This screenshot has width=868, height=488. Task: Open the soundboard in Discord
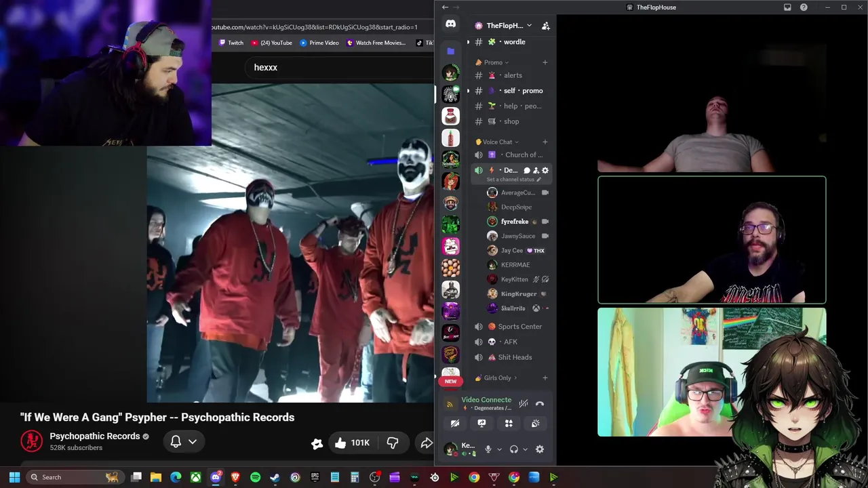click(x=535, y=424)
